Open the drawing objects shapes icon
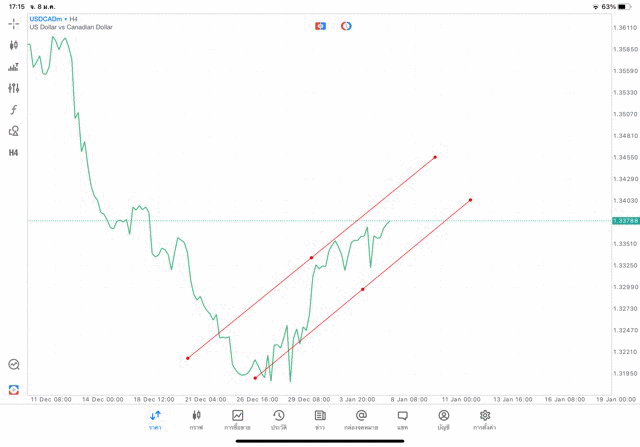The width and height of the screenshot is (640, 447). (x=14, y=131)
